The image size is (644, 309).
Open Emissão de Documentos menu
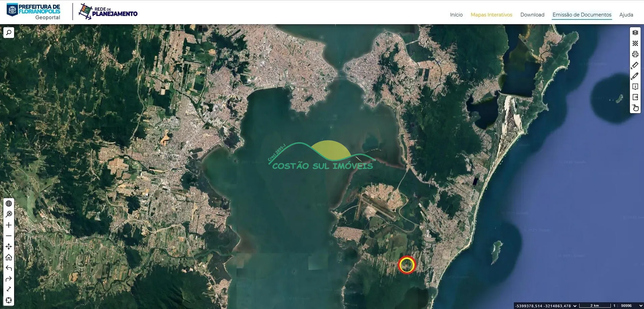tap(582, 15)
